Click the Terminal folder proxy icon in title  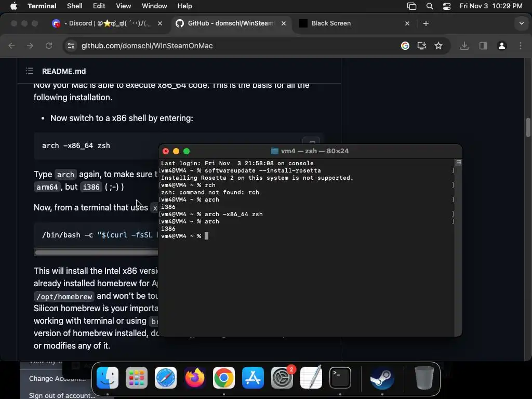click(x=275, y=151)
